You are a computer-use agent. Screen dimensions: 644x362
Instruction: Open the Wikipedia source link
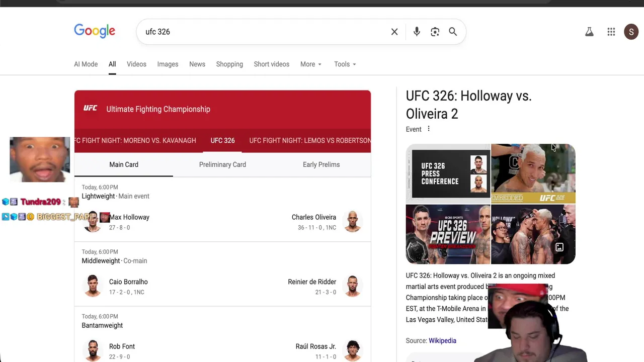point(442,340)
